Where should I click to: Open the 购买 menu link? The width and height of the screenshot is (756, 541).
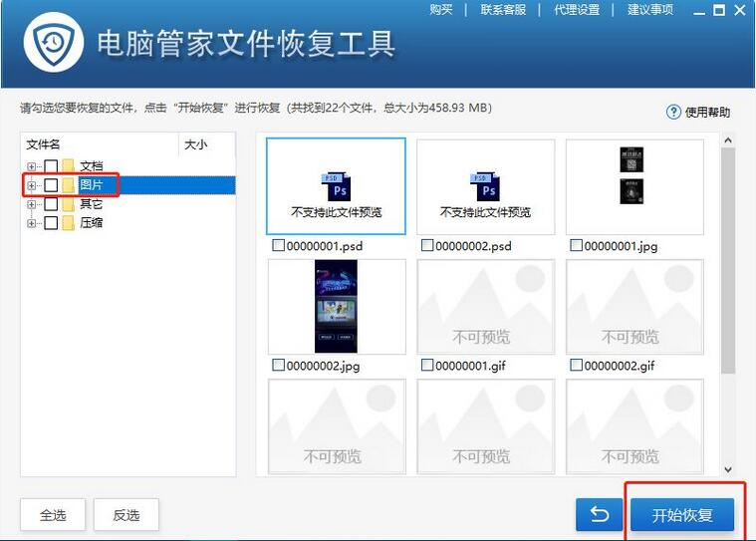(441, 10)
